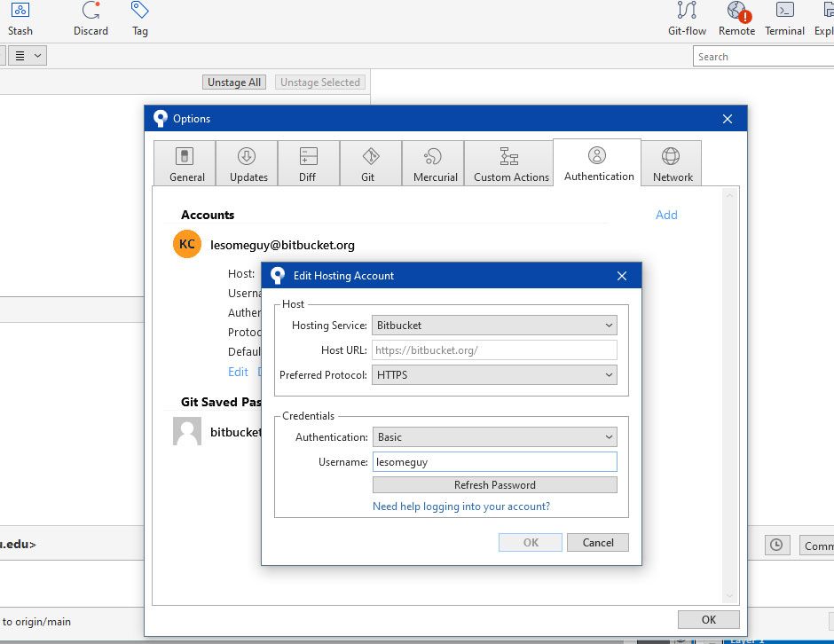Click the Username input field
This screenshot has width=834, height=644.
(495, 461)
